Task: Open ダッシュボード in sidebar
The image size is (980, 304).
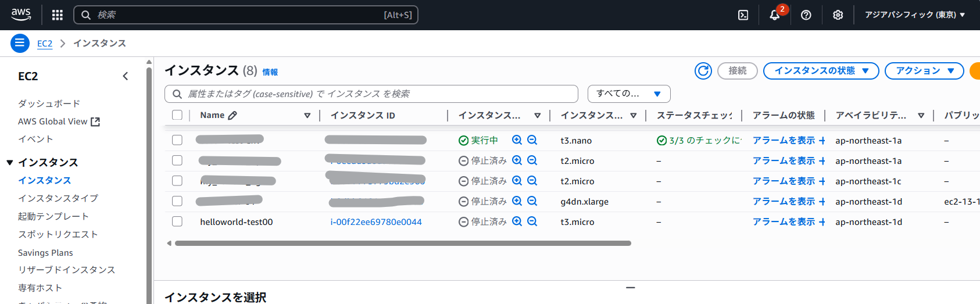Action: click(x=49, y=103)
